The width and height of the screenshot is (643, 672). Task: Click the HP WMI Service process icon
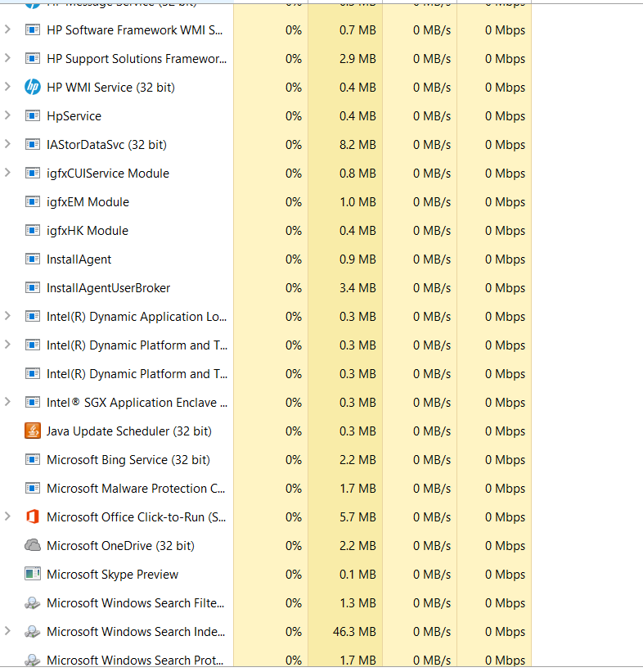(x=33, y=88)
